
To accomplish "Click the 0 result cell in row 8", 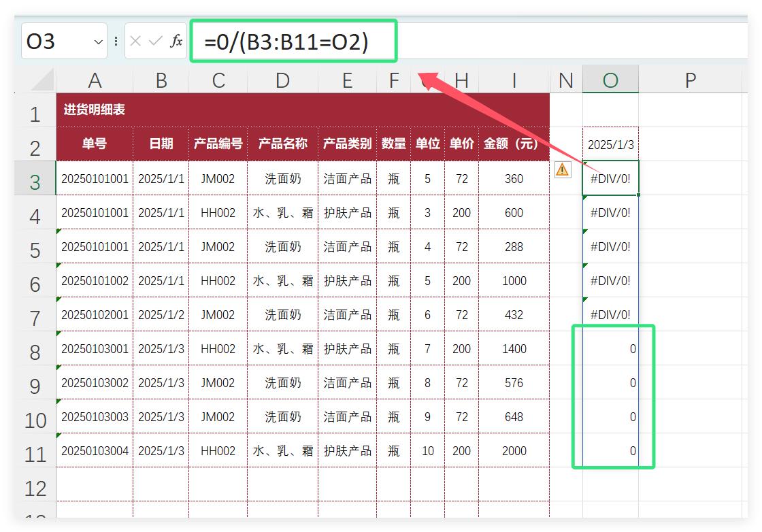I will (x=610, y=348).
